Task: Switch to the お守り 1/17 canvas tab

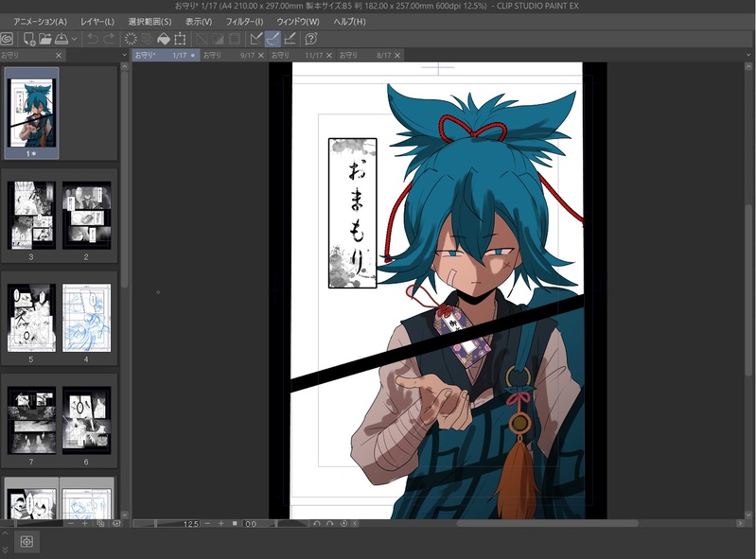Action: (166, 56)
